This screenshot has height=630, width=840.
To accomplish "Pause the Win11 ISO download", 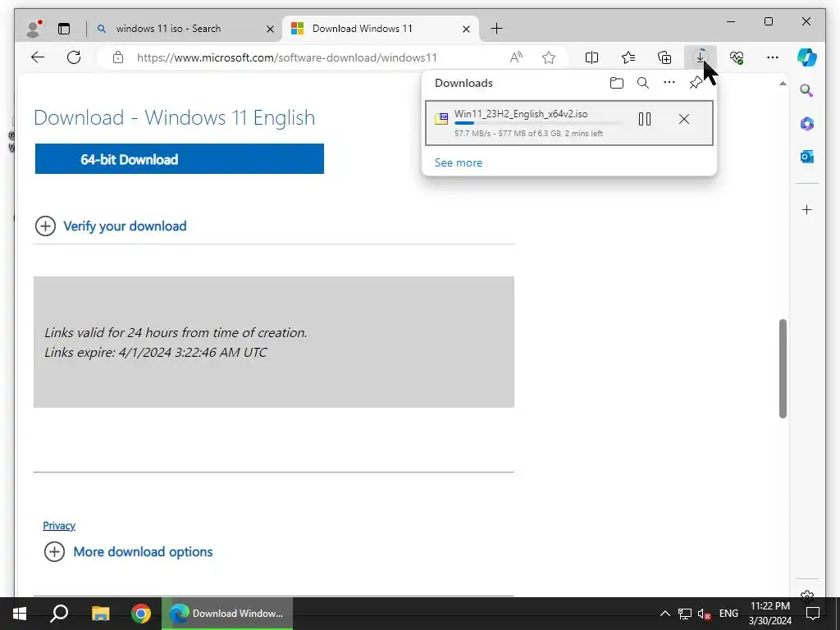I will point(645,119).
